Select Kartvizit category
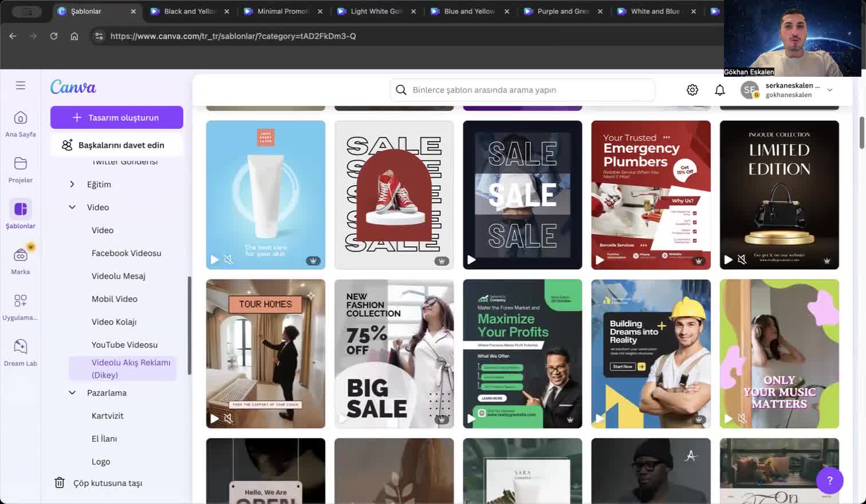The image size is (866, 504). coord(108,416)
